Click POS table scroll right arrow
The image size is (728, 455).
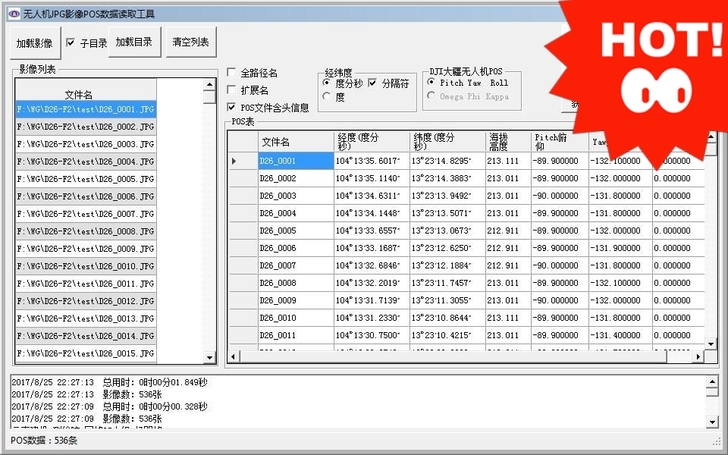698,357
